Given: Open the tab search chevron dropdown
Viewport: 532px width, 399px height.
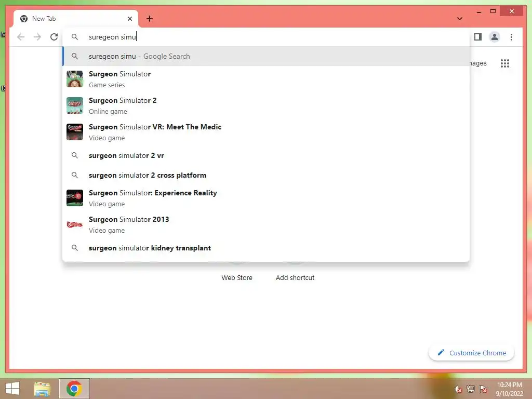Looking at the screenshot, I should (x=460, y=19).
